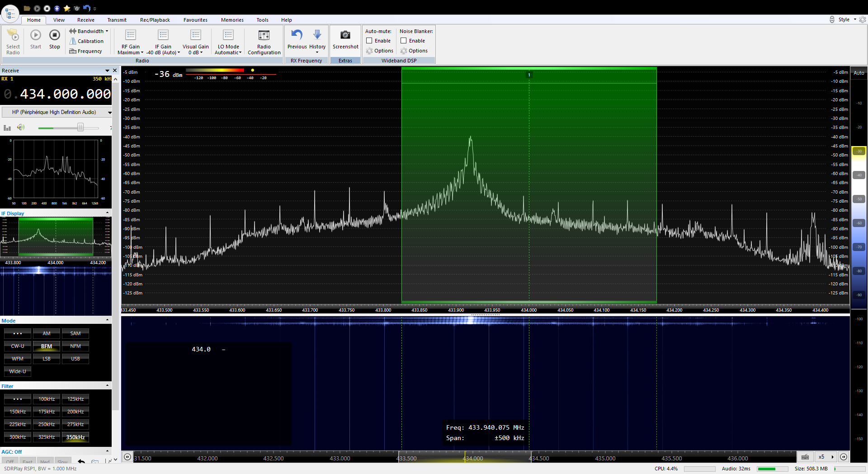
Task: Open the Receive ribbon tab
Action: 85,20
